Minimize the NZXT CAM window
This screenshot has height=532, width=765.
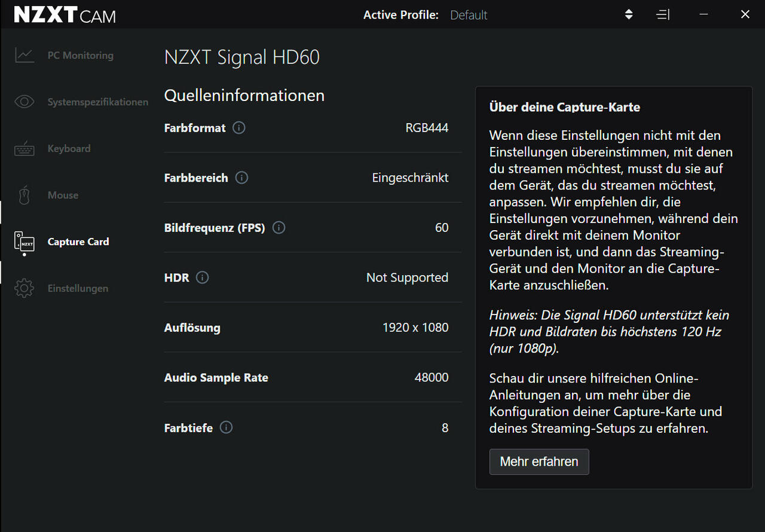pos(703,14)
